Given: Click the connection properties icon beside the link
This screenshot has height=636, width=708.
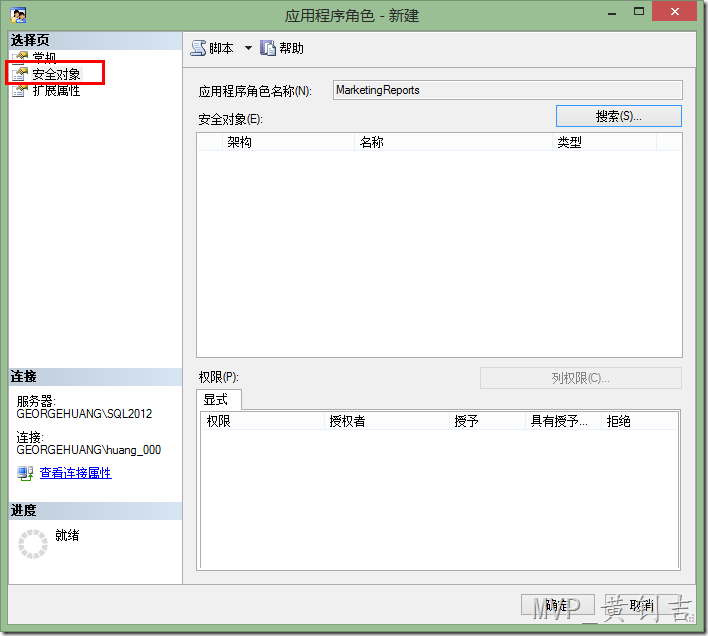Looking at the screenshot, I should coord(25,473).
